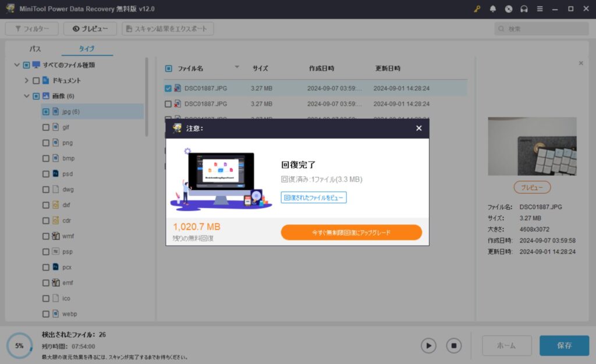Click the フィルター filter button
Image resolution: width=596 pixels, height=364 pixels.
click(x=32, y=29)
